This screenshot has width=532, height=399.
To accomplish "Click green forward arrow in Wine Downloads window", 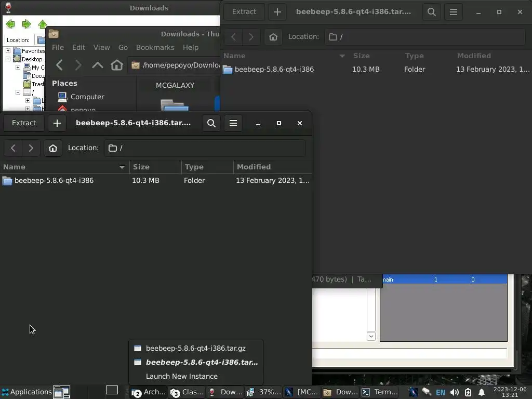I will click(26, 24).
